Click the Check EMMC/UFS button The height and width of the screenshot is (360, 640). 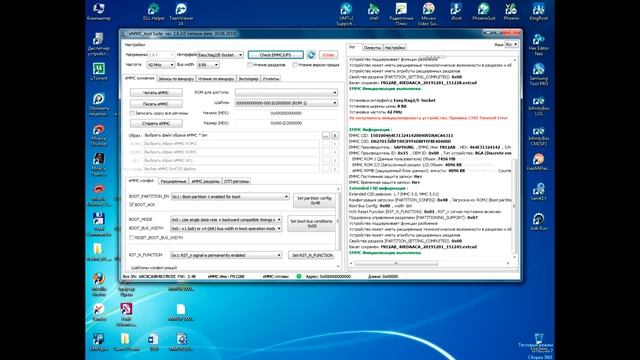(x=276, y=55)
